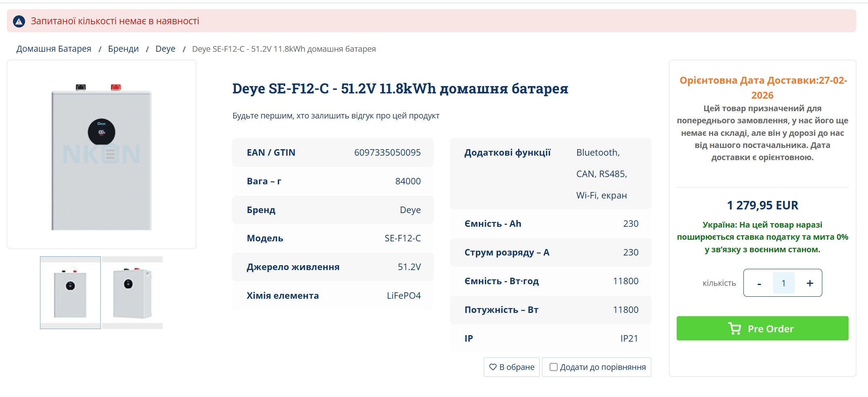This screenshot has height=397, width=868.
Task: Click the 'Орієнтовна Дата Доставки' heading
Action: click(762, 88)
